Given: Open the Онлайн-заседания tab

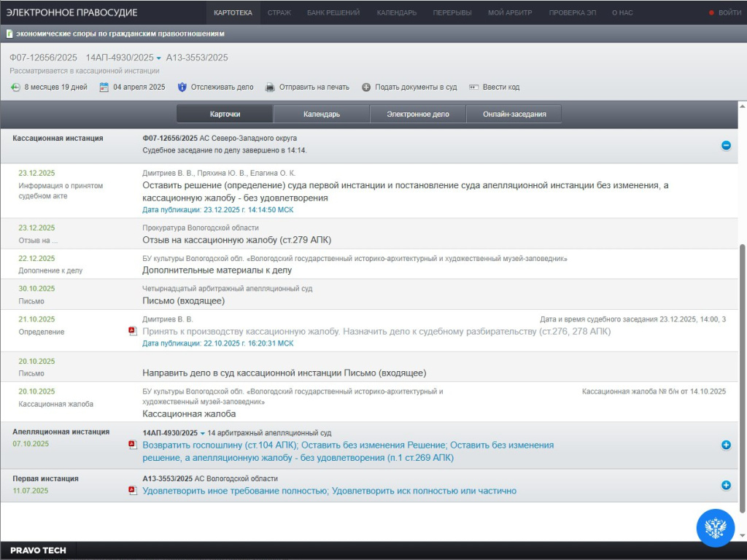Looking at the screenshot, I should 513,114.
